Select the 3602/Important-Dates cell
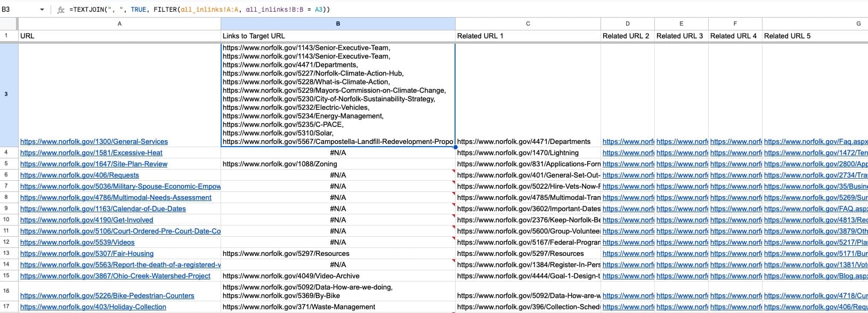This screenshot has width=868, height=313. [x=528, y=209]
